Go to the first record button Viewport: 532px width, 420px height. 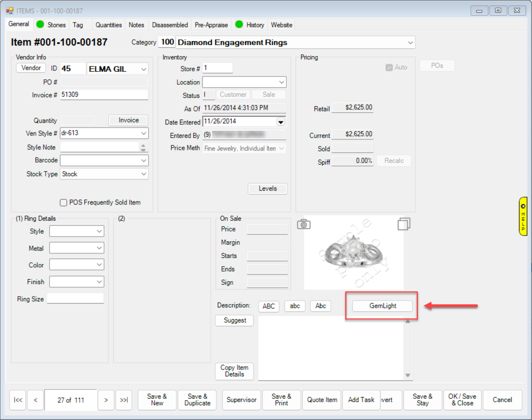pos(18,400)
